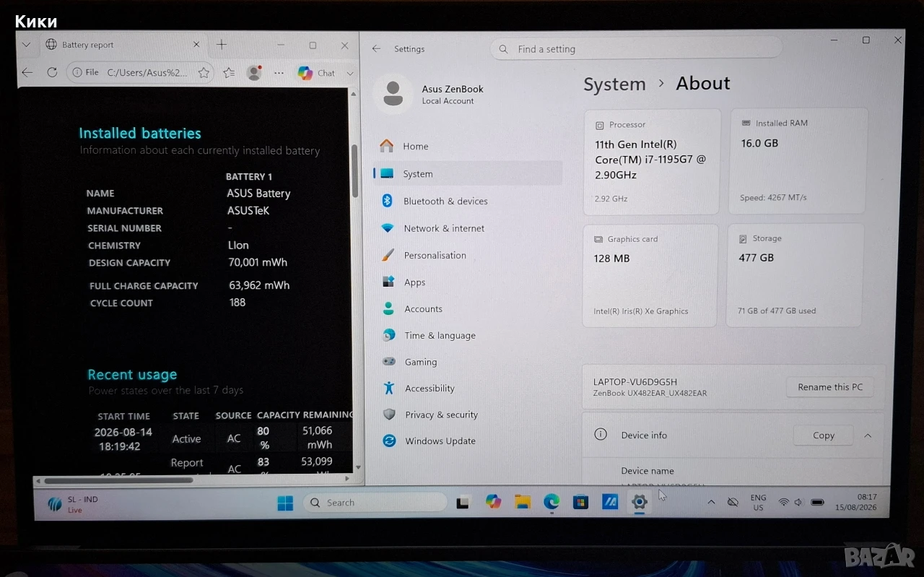Open the Storage card
Image resolution: width=924 pixels, height=577 pixels.
(795, 274)
